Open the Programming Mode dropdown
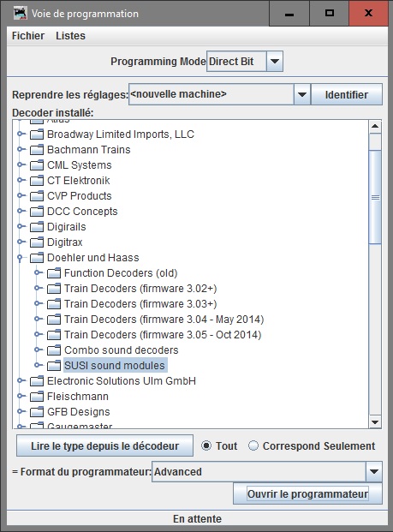The width and height of the screenshot is (393, 532). (275, 62)
